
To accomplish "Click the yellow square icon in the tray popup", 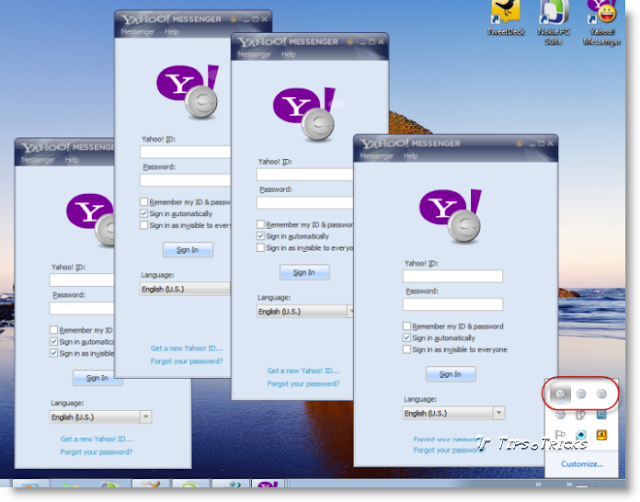I will point(602,435).
